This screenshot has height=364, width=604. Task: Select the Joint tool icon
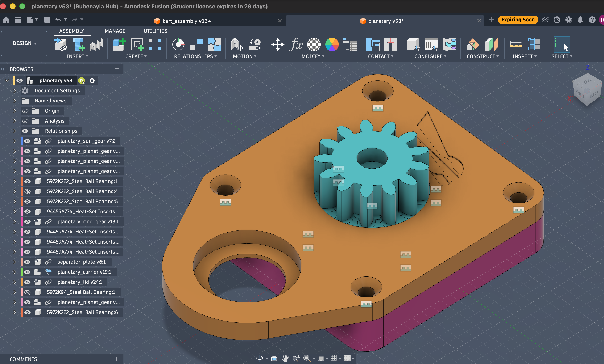pos(178,45)
